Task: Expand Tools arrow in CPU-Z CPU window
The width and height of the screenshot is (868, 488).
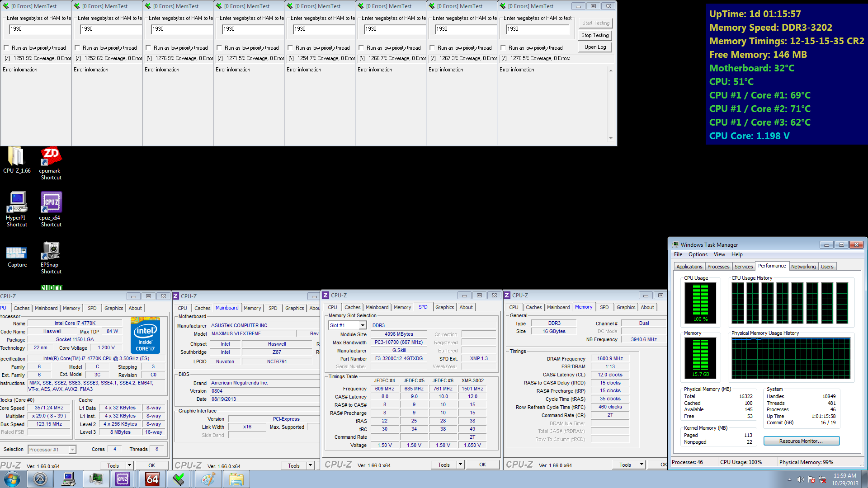Action: pyautogui.click(x=129, y=465)
